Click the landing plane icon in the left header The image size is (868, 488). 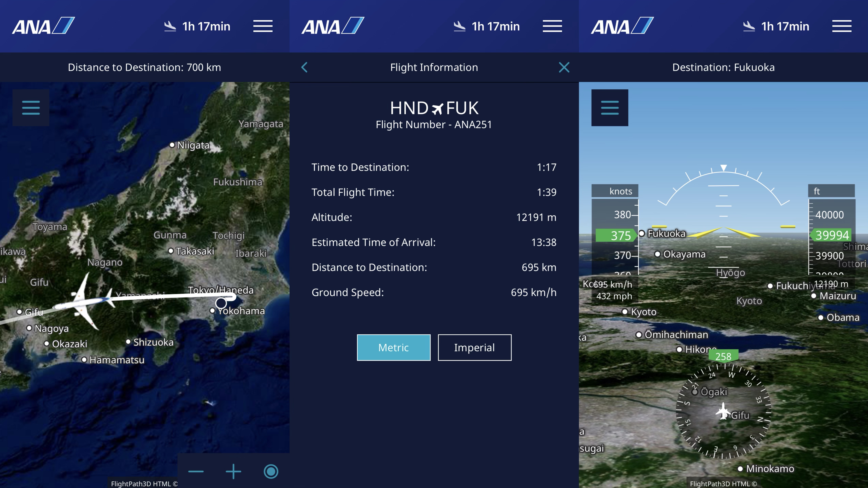coord(170,26)
